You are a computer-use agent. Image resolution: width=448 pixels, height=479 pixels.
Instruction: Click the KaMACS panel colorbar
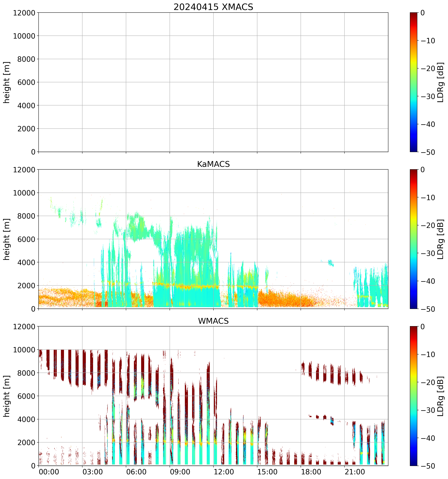413,239
